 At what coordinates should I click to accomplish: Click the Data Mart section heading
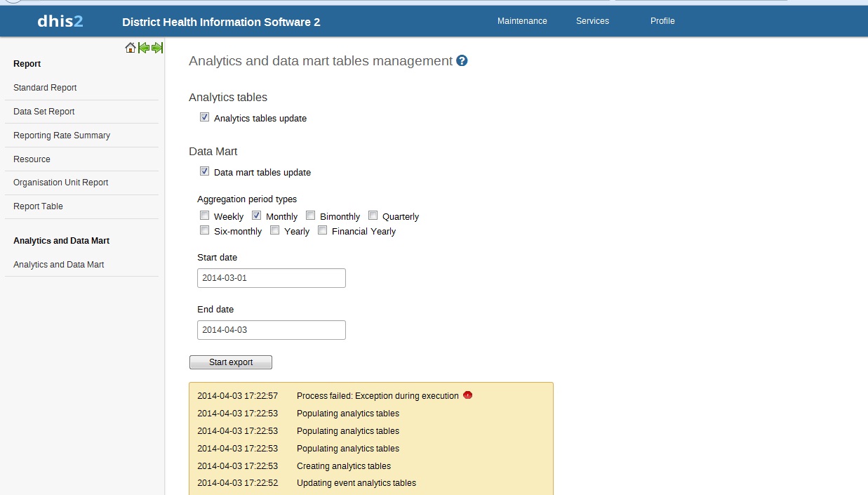point(213,151)
